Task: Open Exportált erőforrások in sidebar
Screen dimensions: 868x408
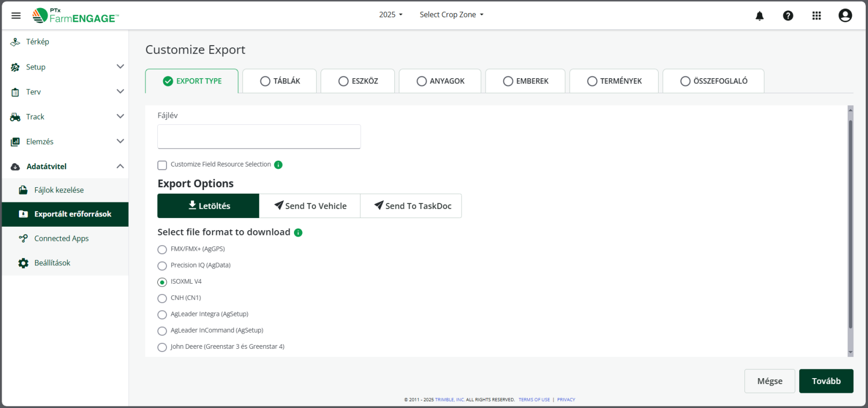Action: coord(65,214)
